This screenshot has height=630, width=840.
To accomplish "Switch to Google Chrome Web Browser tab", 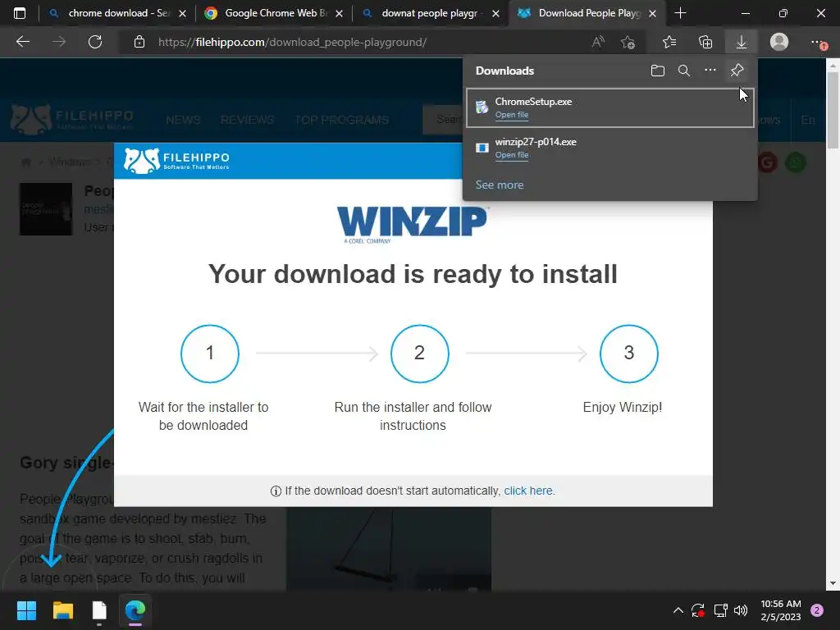I will pyautogui.click(x=273, y=13).
